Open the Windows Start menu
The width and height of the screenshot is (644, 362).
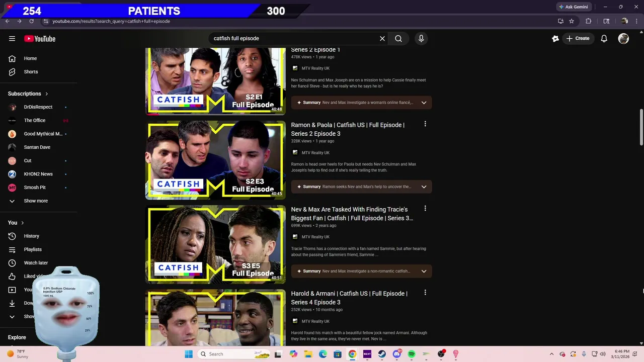[x=189, y=354]
